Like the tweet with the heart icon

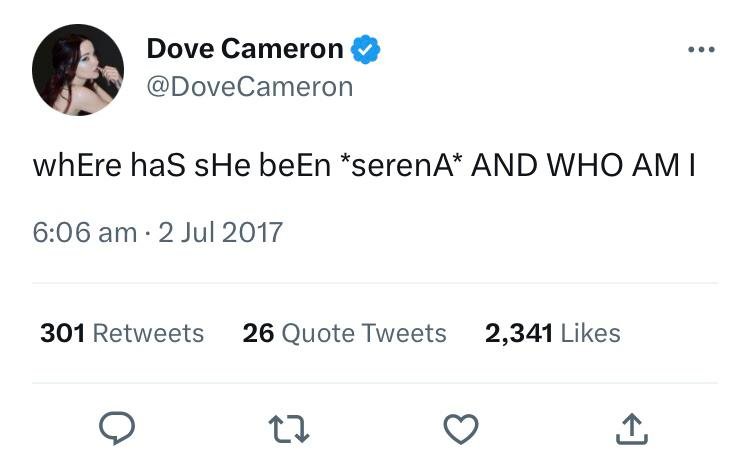461,428
